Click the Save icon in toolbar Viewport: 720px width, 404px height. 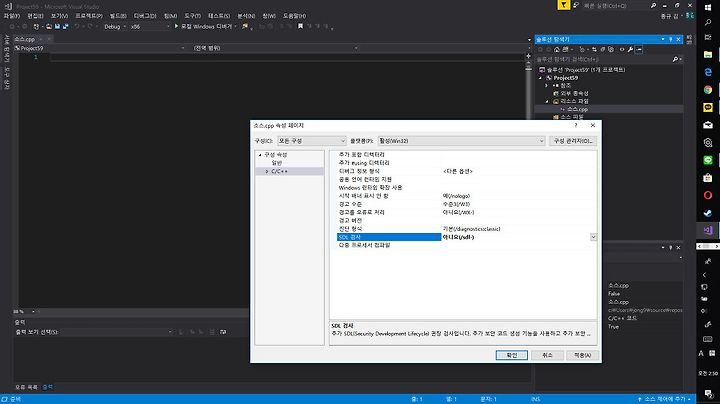[x=57, y=27]
